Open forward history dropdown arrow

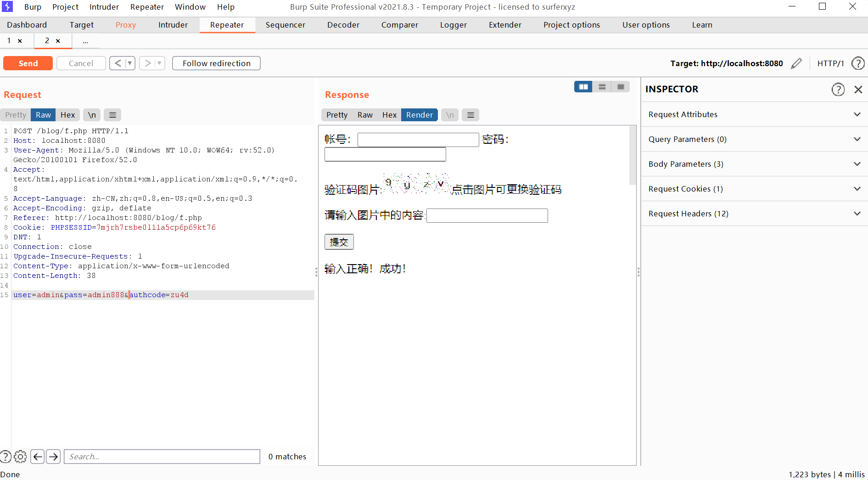click(160, 63)
